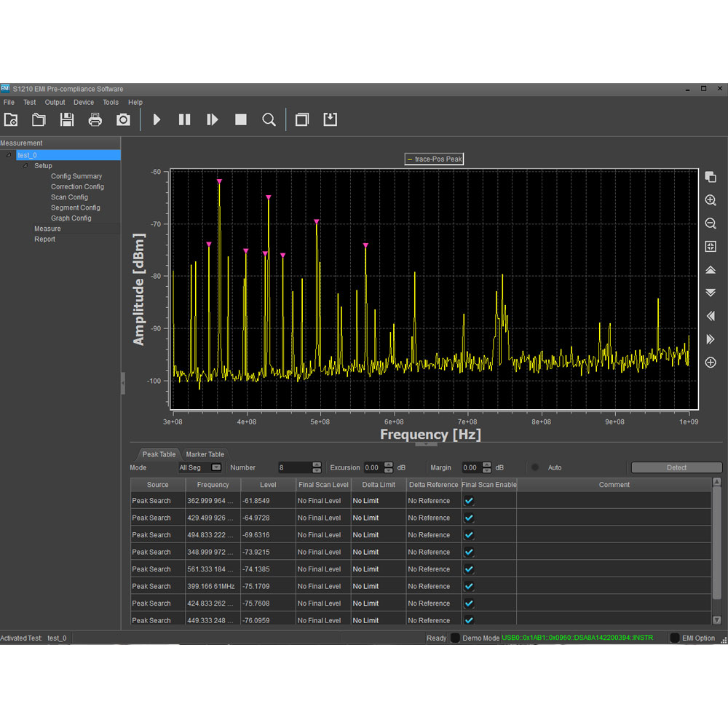Screen dimensions: 728x728
Task: Click the print icon in toolbar
Action: [95, 119]
